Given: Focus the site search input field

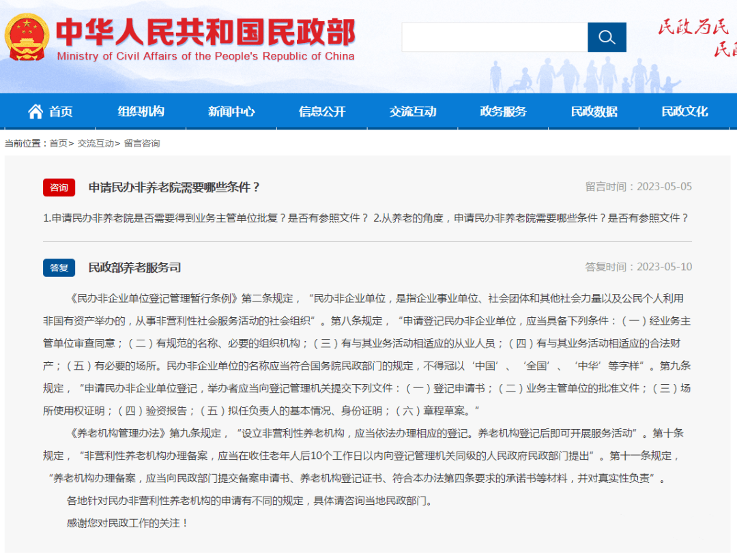Looking at the screenshot, I should point(495,37).
